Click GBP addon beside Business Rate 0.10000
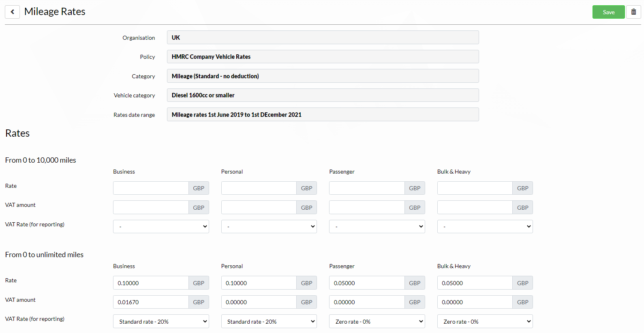The width and height of the screenshot is (644, 333). pyautogui.click(x=199, y=283)
